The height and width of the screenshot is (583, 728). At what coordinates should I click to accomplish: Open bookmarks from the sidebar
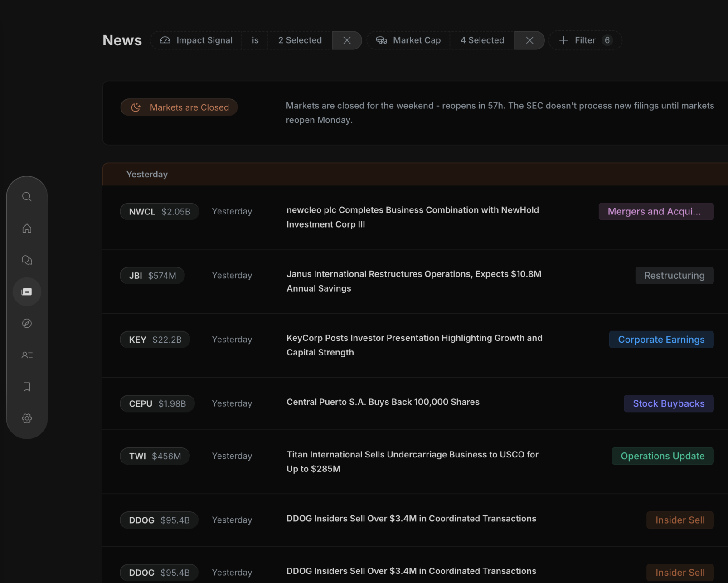click(27, 387)
